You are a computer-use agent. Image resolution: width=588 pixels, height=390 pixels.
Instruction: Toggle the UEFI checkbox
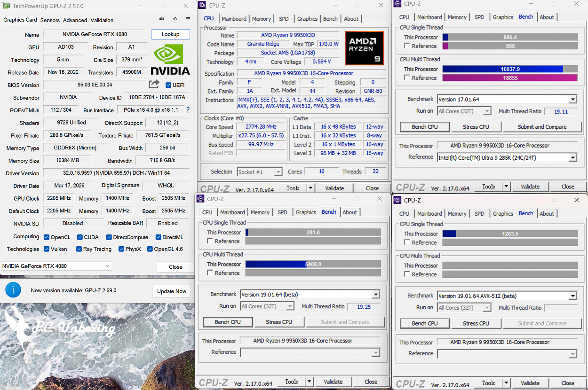click(x=168, y=85)
